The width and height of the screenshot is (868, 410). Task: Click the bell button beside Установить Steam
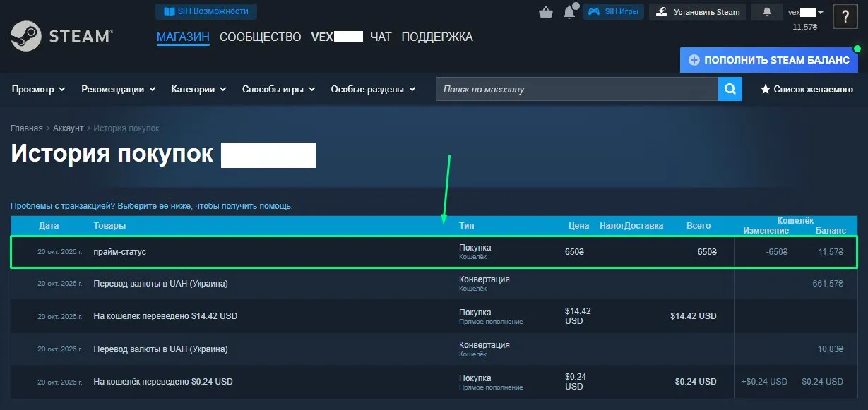[766, 12]
